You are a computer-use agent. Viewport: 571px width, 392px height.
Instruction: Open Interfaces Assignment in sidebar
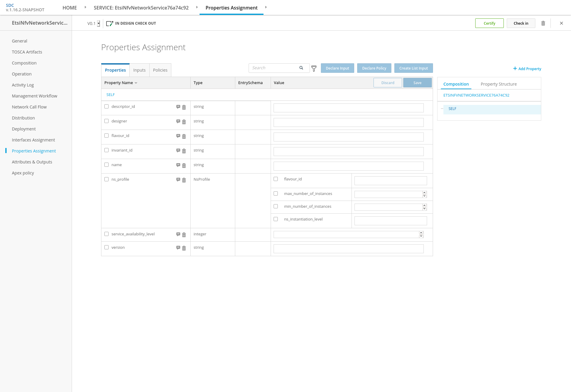pyautogui.click(x=33, y=140)
